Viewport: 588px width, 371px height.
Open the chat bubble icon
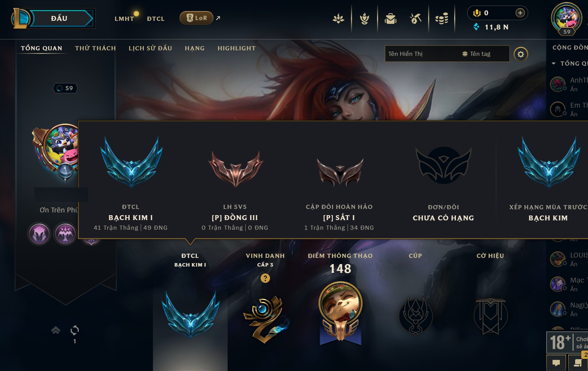pyautogui.click(x=556, y=363)
